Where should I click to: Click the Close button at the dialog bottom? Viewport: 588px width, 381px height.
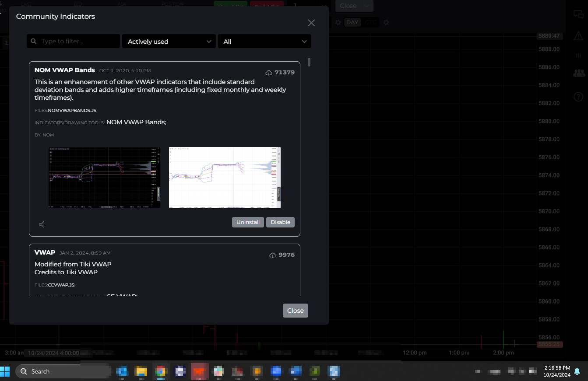[296, 311]
